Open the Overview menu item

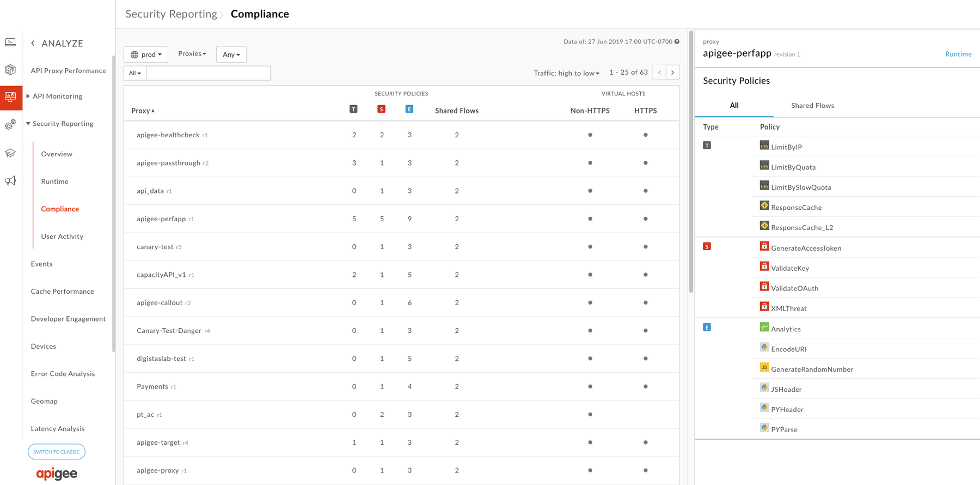[57, 154]
